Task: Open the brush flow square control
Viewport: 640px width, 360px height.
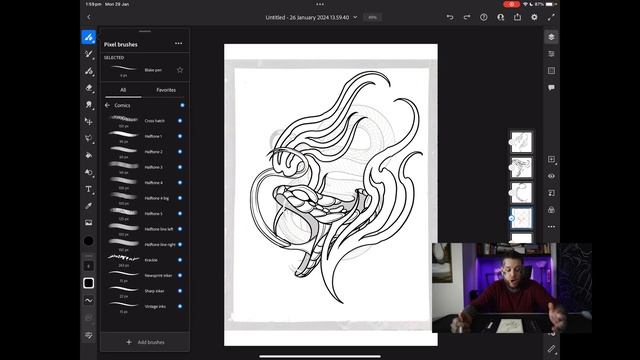Action: pos(89,283)
